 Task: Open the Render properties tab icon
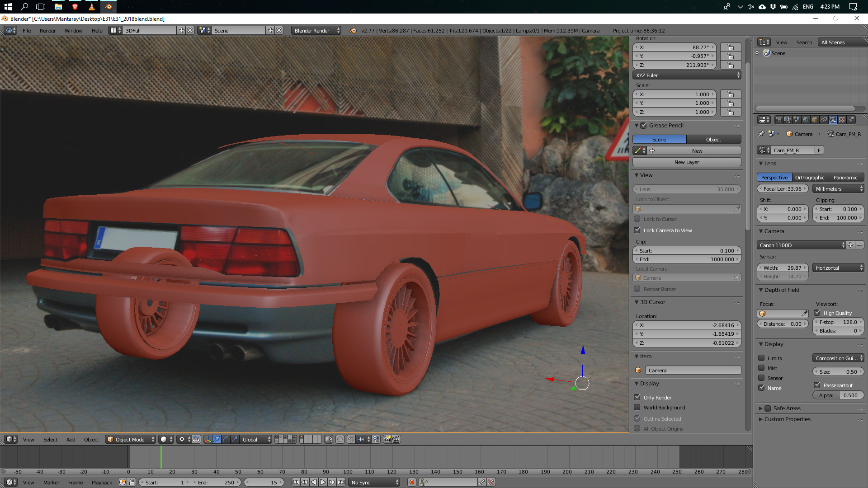779,120
